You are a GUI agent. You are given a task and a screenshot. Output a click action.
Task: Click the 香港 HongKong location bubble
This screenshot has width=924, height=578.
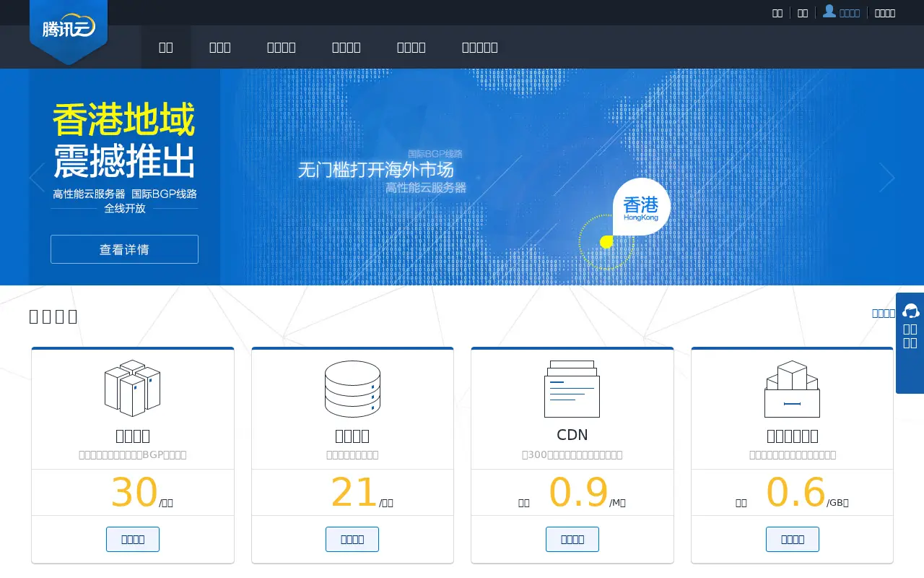pos(642,207)
